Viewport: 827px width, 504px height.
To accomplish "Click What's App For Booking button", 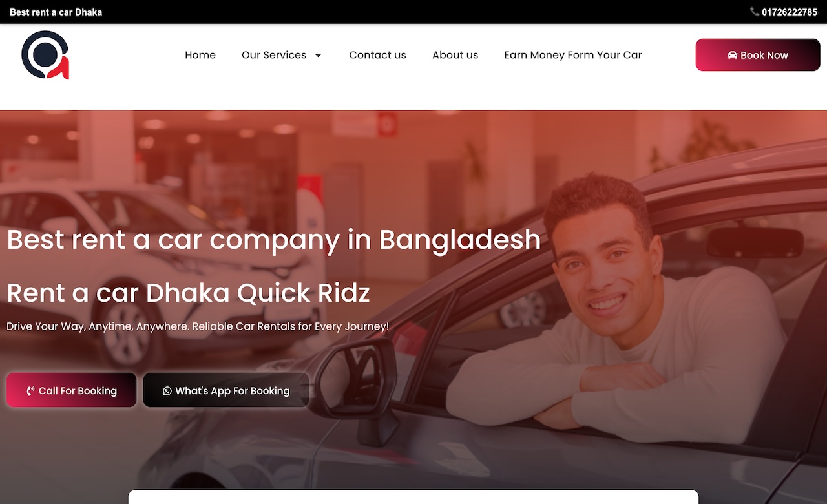I will click(x=226, y=390).
